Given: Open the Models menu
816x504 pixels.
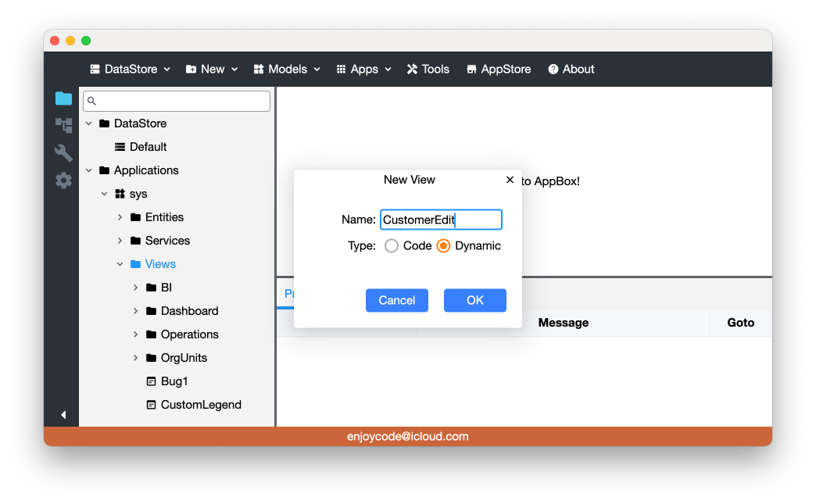Looking at the screenshot, I should point(287,70).
